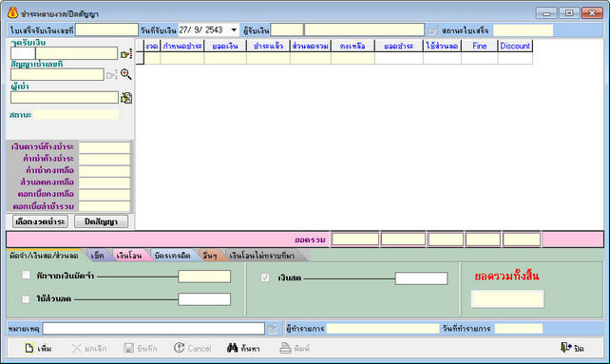The height and width of the screenshot is (364, 610).
Task: Click the ค่าเช่าคงเหลือ value field
Action: [x=105, y=170]
